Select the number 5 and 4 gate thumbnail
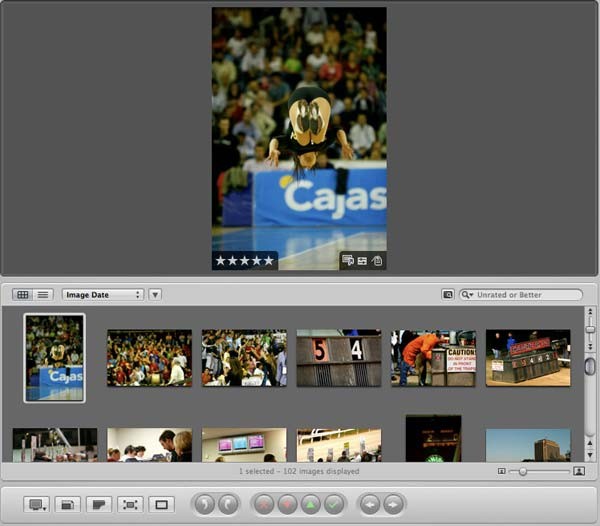The width and height of the screenshot is (600, 526). (339, 358)
